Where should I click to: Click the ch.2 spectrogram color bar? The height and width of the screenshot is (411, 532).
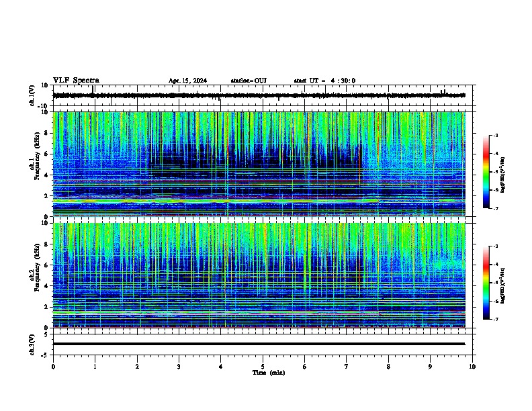point(486,283)
